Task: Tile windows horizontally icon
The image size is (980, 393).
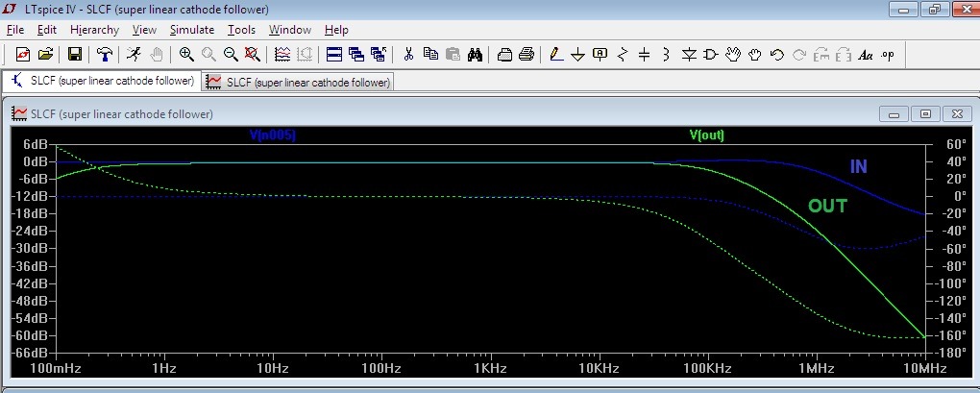Action: click(x=334, y=55)
